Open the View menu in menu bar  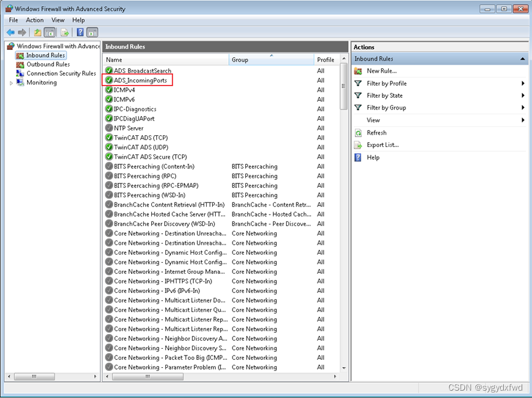click(x=58, y=20)
